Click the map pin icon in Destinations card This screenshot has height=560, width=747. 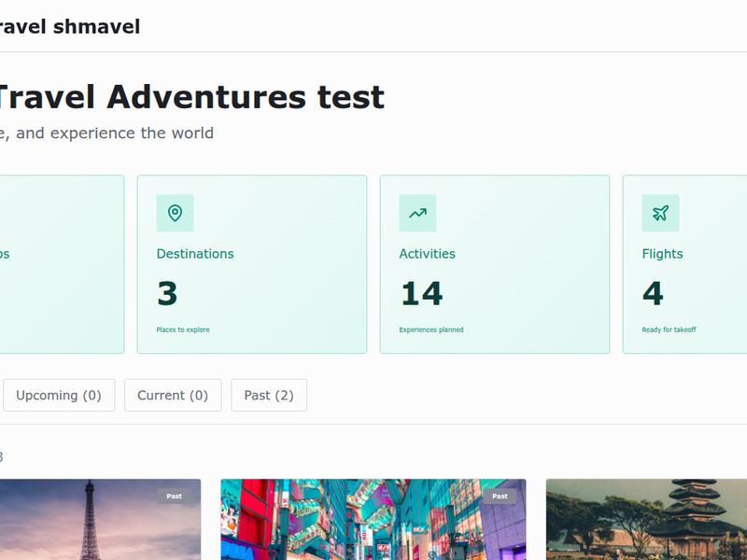pyautogui.click(x=175, y=213)
